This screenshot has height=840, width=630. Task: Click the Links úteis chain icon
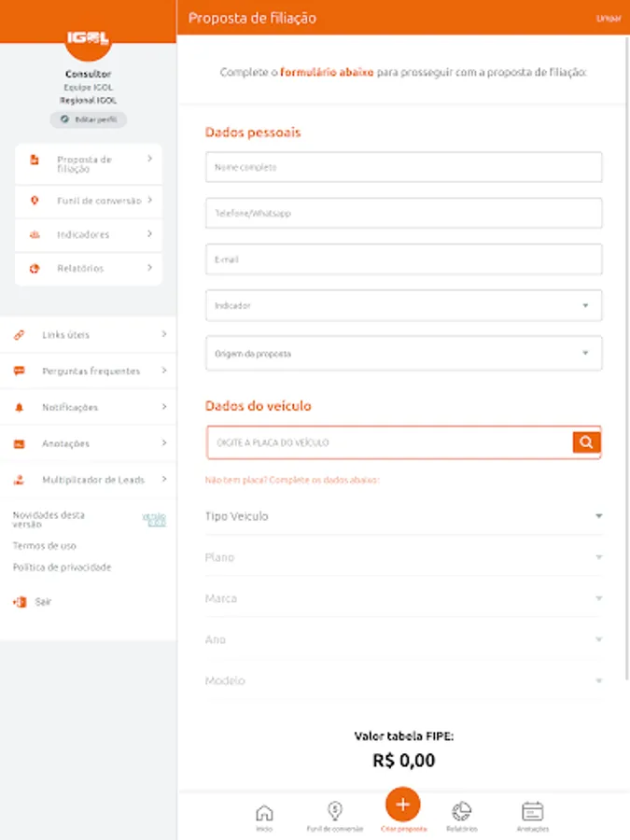pyautogui.click(x=19, y=335)
